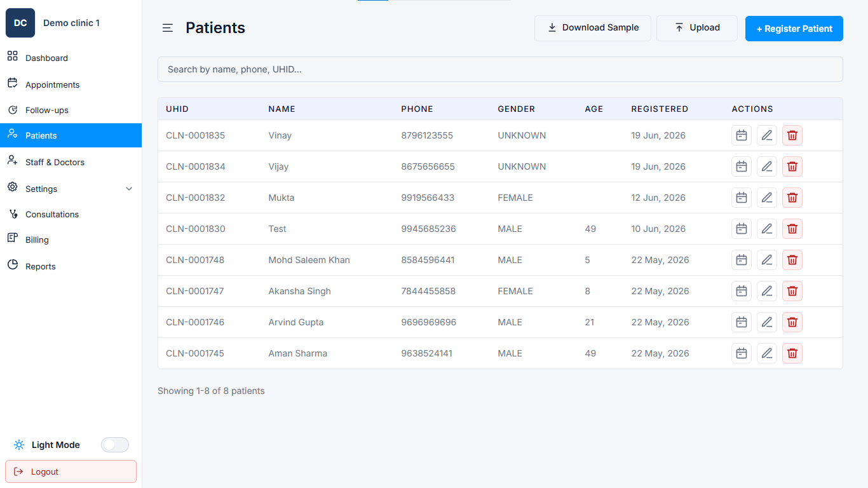Click the Demo clinic 1 name
The height and width of the screenshot is (488, 868).
click(71, 23)
